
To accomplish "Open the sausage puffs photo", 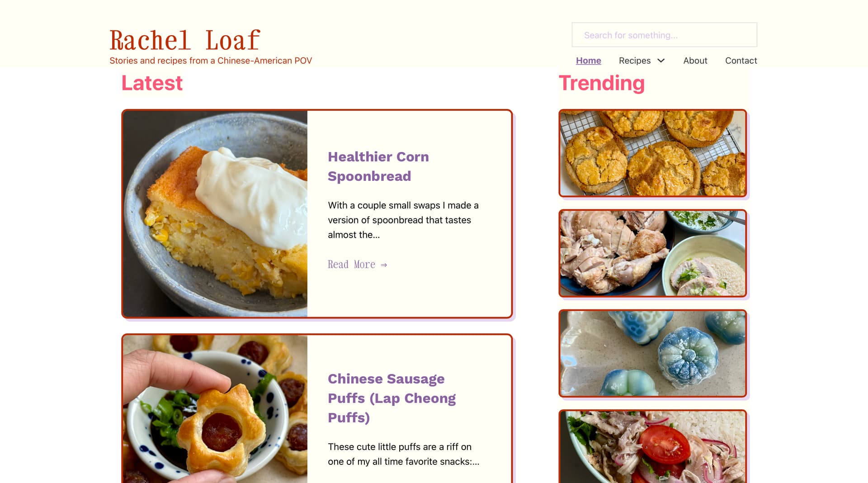I will (x=215, y=409).
